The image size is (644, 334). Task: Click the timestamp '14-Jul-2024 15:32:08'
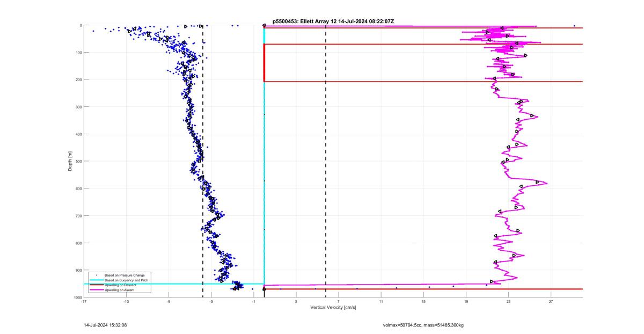[x=105, y=325]
